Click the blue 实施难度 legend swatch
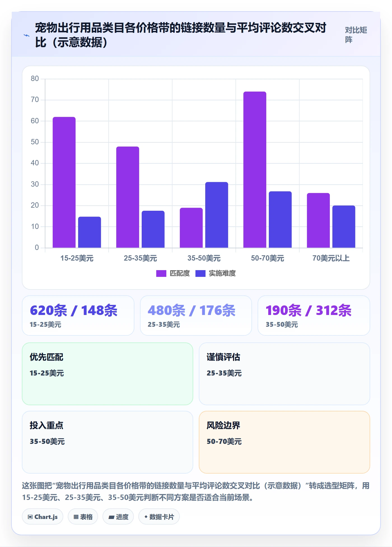The height and width of the screenshot is (547, 392). [x=200, y=273]
